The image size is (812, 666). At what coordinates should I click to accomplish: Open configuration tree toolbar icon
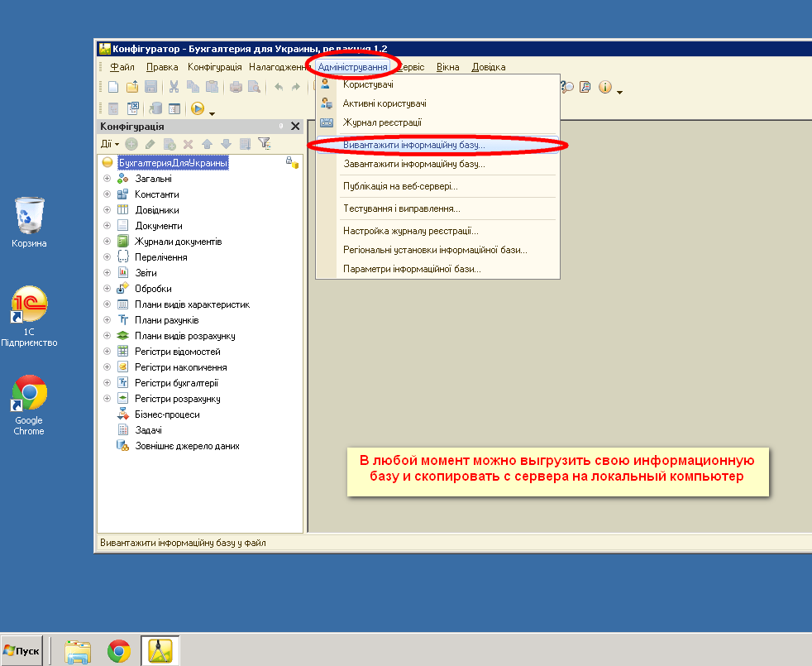(x=113, y=108)
